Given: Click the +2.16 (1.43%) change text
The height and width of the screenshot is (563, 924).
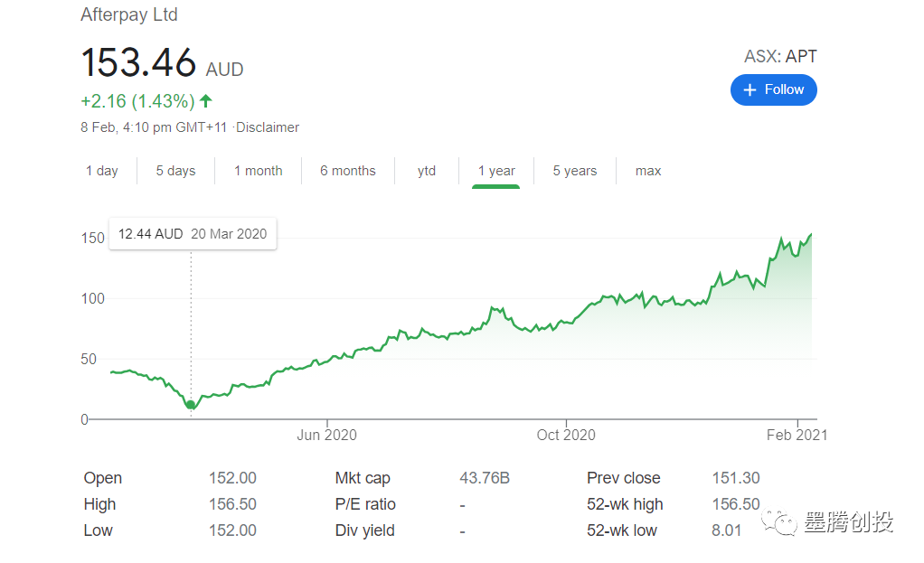Looking at the screenshot, I should tap(138, 101).
